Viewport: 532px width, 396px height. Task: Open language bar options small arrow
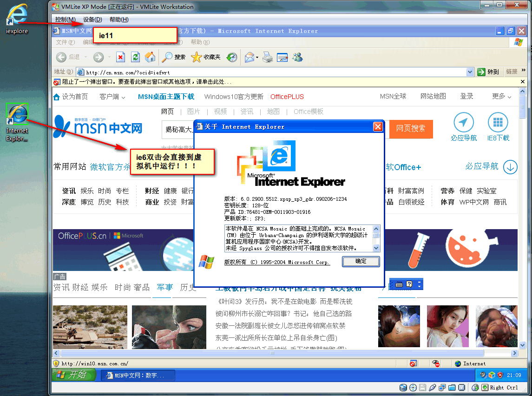[420, 287]
